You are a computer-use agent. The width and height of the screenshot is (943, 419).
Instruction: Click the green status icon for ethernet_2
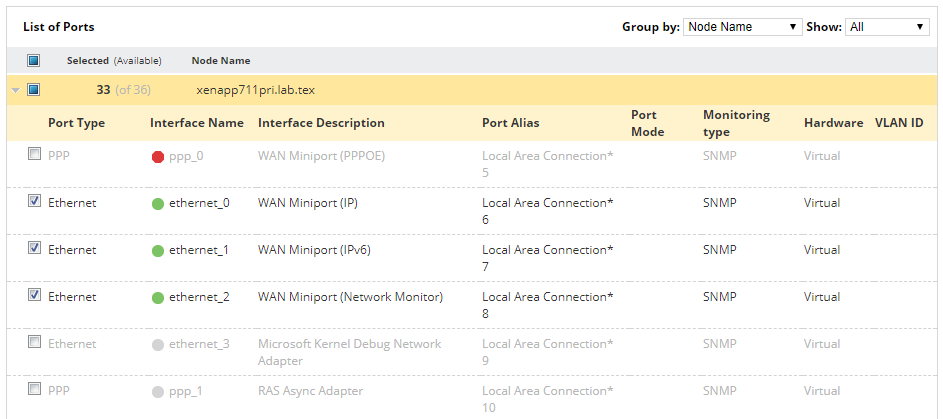point(158,298)
